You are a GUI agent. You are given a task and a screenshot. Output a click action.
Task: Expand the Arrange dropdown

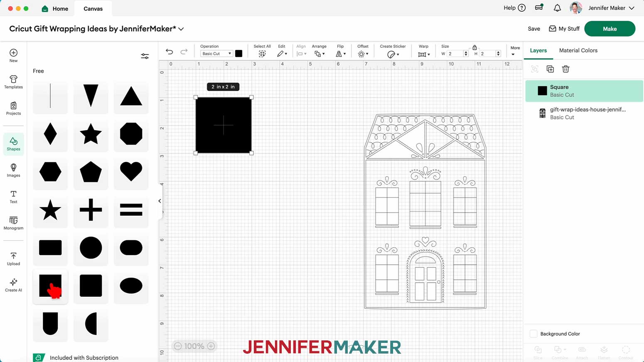[319, 54]
